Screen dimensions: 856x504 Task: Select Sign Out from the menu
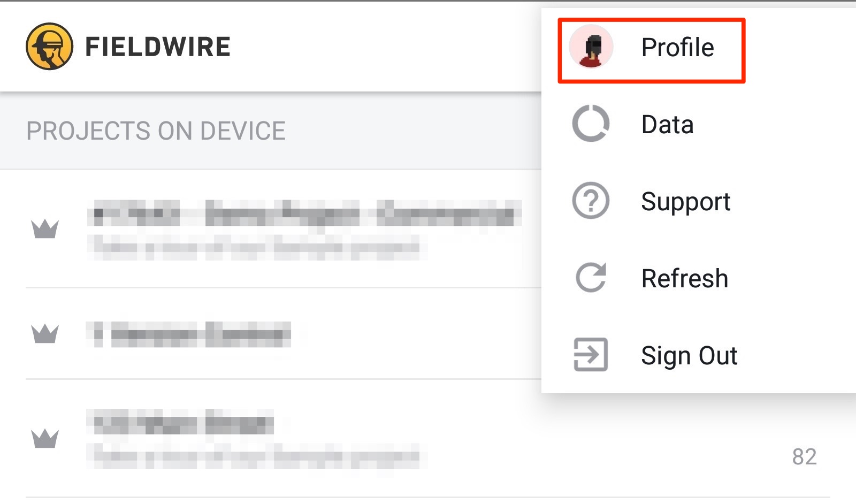pos(690,354)
